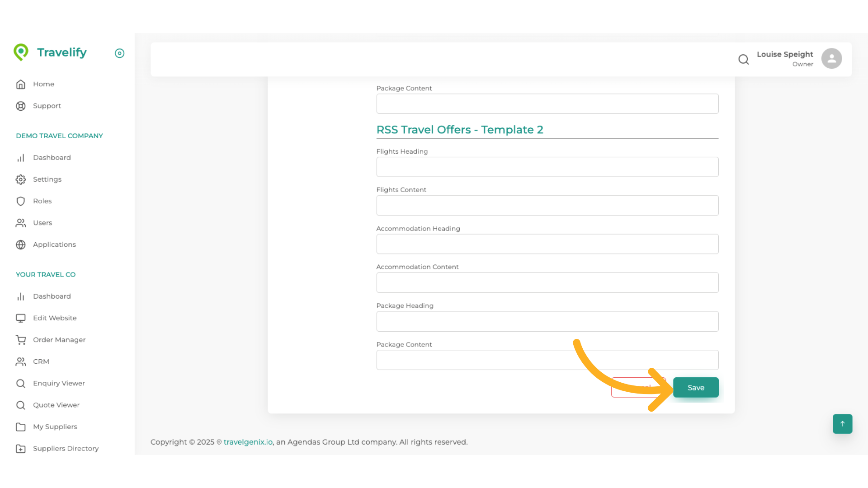The height and width of the screenshot is (488, 868).
Task: Collapse the sidebar using the circle icon
Action: [119, 53]
